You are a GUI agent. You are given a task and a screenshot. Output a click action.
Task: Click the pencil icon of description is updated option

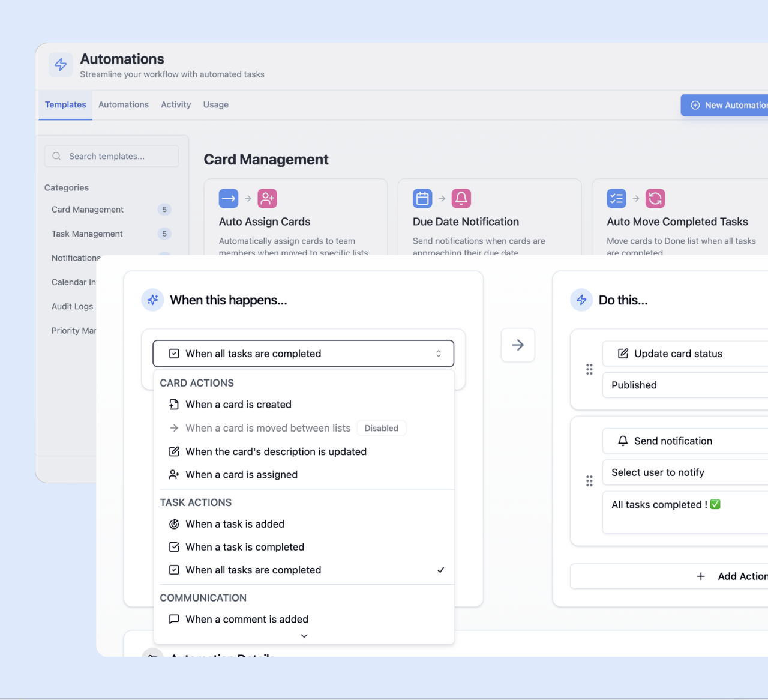coord(174,451)
